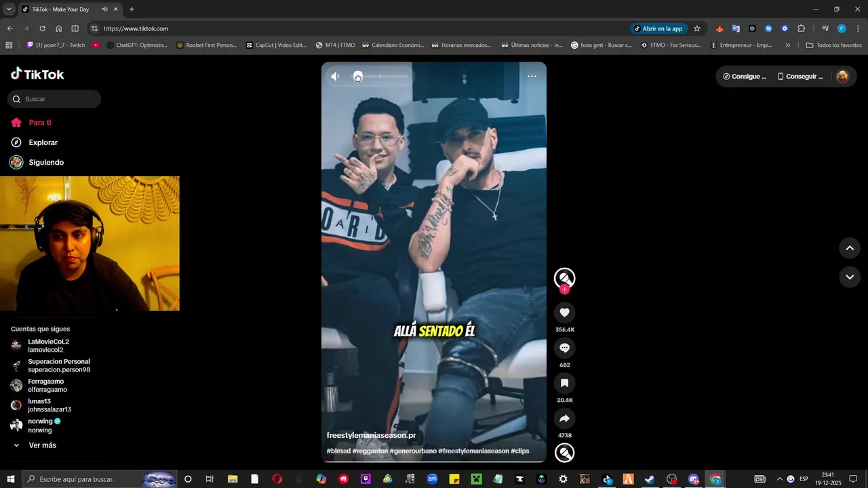Open the Windows Start menu

(10, 479)
